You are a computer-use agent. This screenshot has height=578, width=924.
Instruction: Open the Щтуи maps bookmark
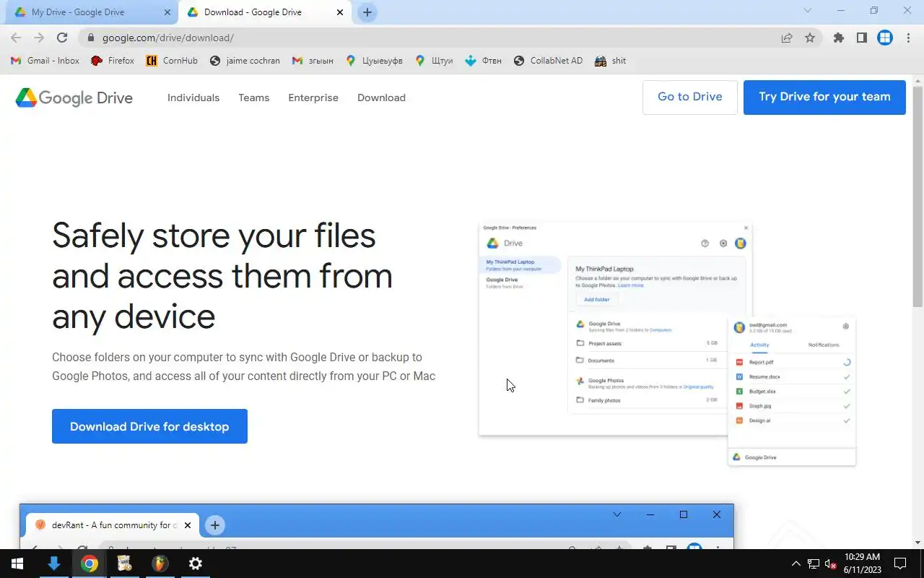(x=434, y=61)
